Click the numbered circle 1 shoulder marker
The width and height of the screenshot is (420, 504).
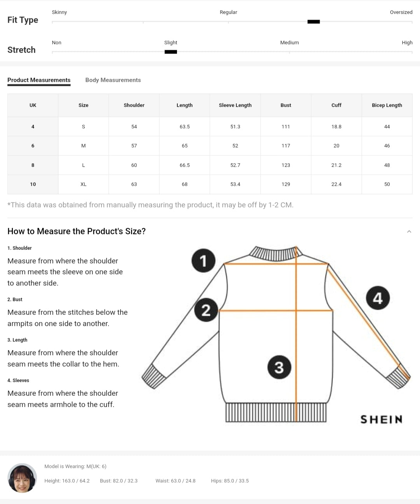tap(203, 260)
